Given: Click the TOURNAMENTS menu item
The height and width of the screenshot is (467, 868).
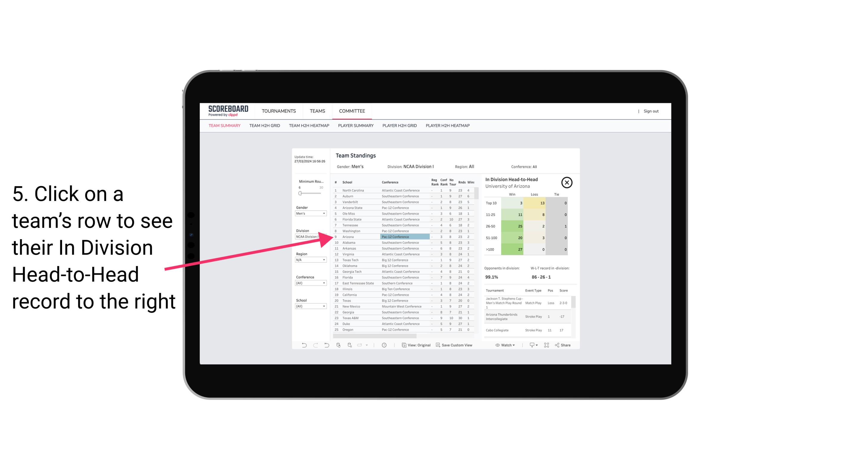Looking at the screenshot, I should coord(278,111).
